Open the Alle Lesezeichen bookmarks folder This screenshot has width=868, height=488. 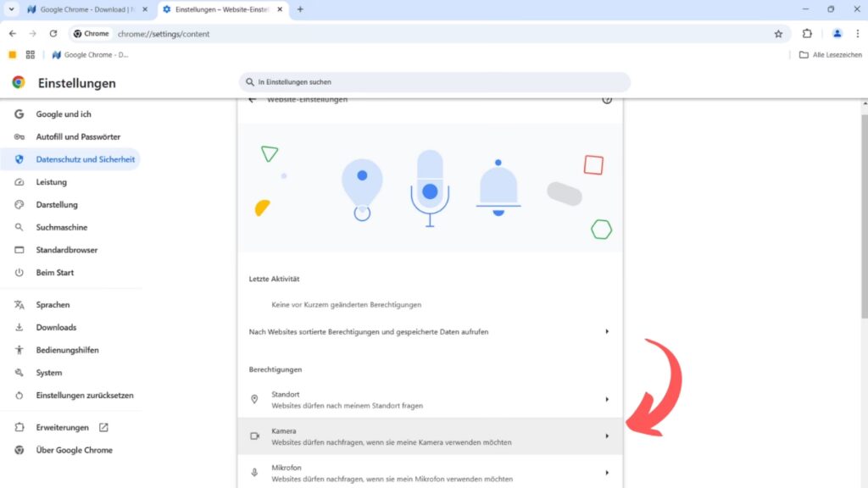pos(830,55)
